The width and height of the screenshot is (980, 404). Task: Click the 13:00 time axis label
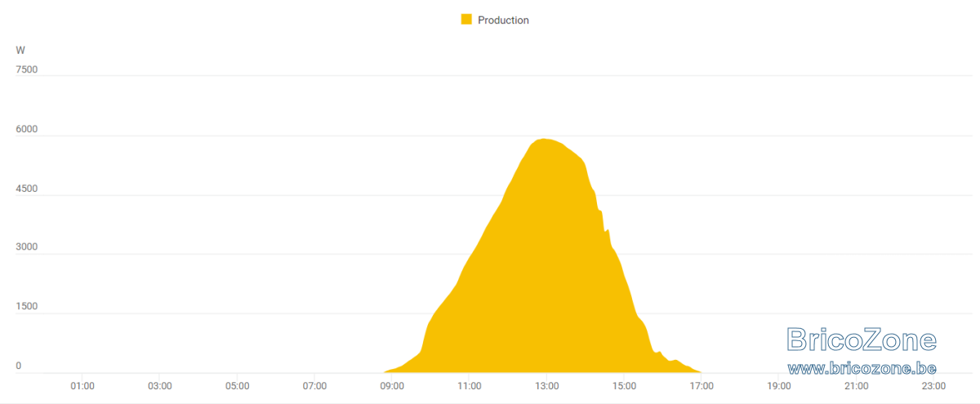coord(547,385)
